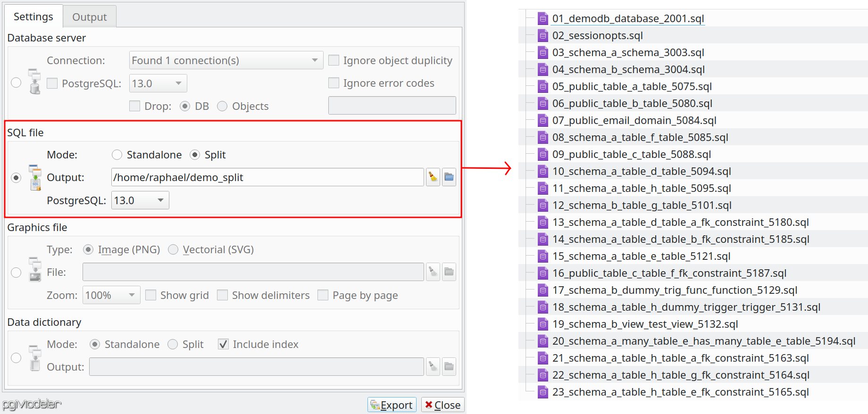Open the Zoom 100% dropdown
868x414 pixels.
111,295
